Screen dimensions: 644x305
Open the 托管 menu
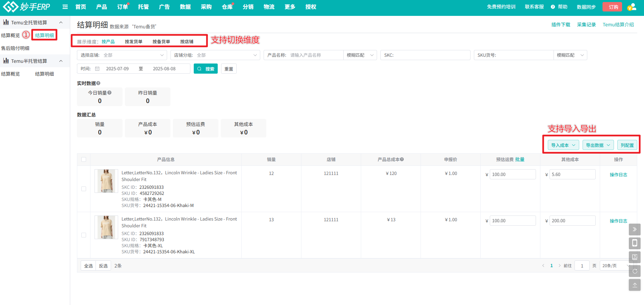(143, 7)
